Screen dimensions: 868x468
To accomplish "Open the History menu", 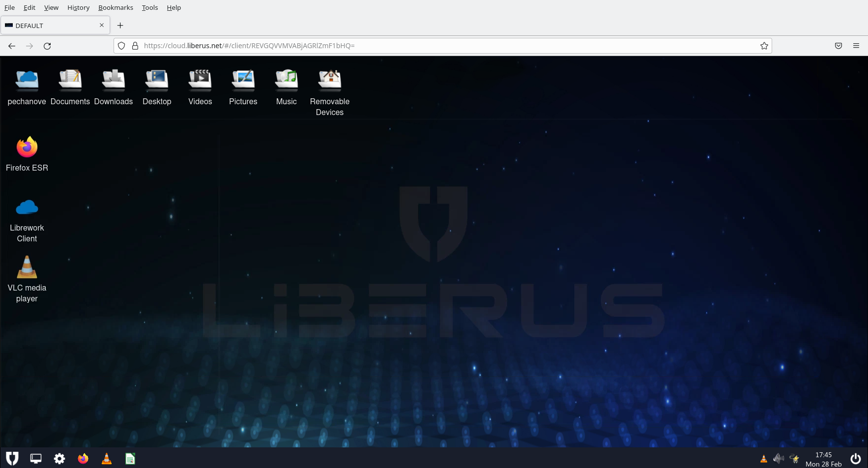I will pyautogui.click(x=79, y=7).
